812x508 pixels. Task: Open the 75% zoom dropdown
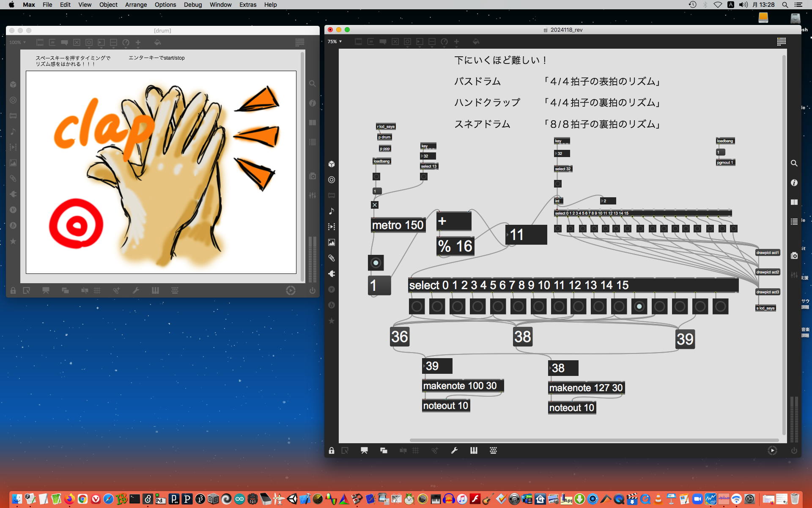(x=335, y=41)
